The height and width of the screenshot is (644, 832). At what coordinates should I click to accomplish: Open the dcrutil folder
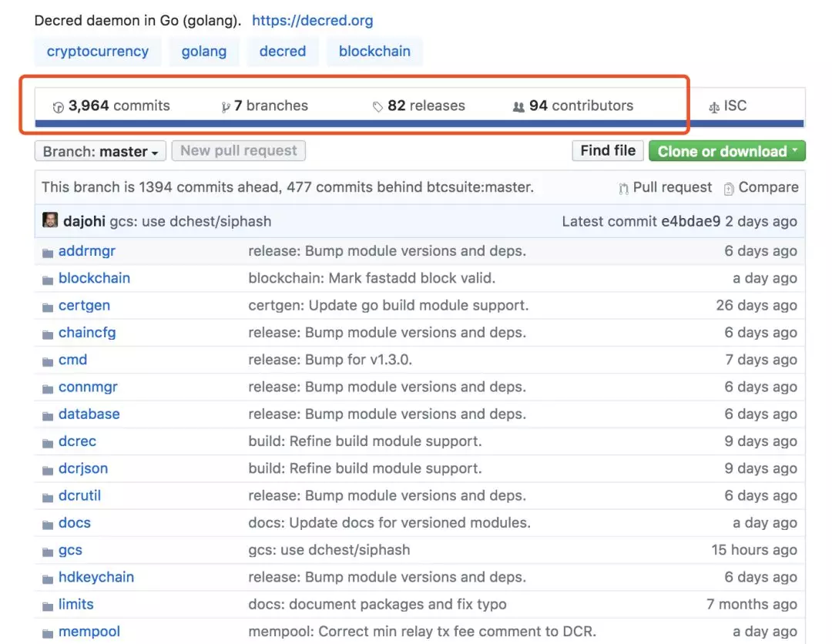tap(79, 495)
